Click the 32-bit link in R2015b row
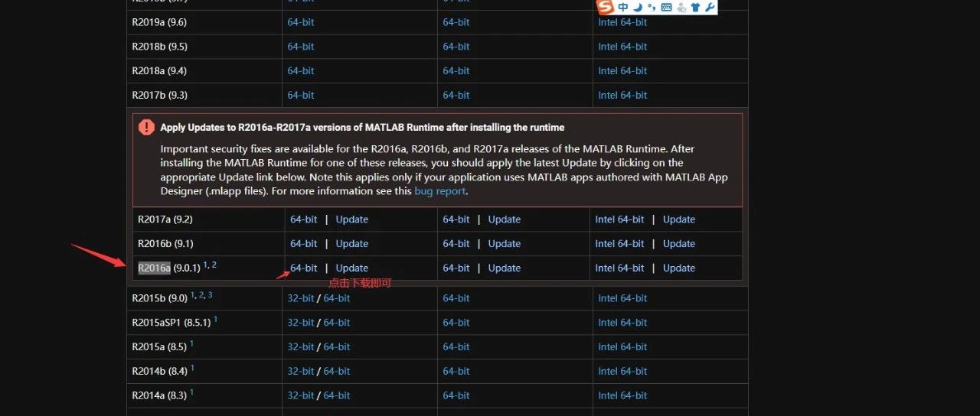This screenshot has height=416, width=980. pos(301,298)
